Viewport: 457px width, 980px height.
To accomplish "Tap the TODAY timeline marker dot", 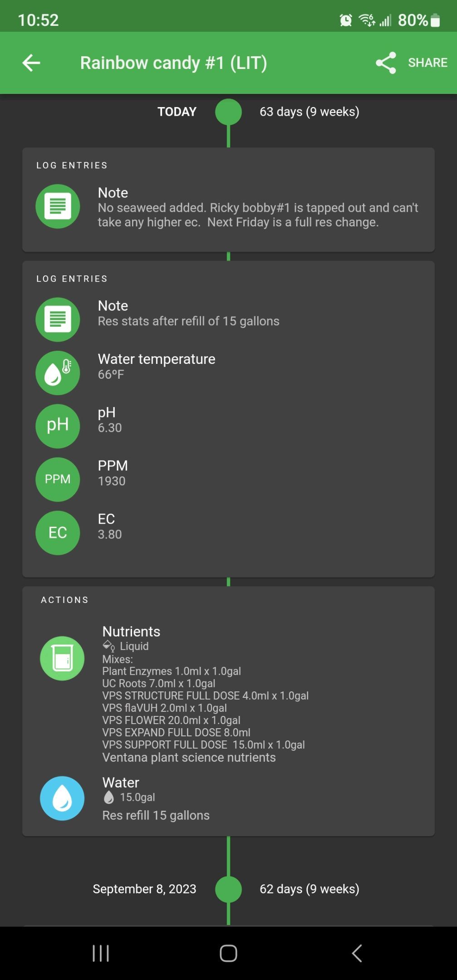I will 228,112.
